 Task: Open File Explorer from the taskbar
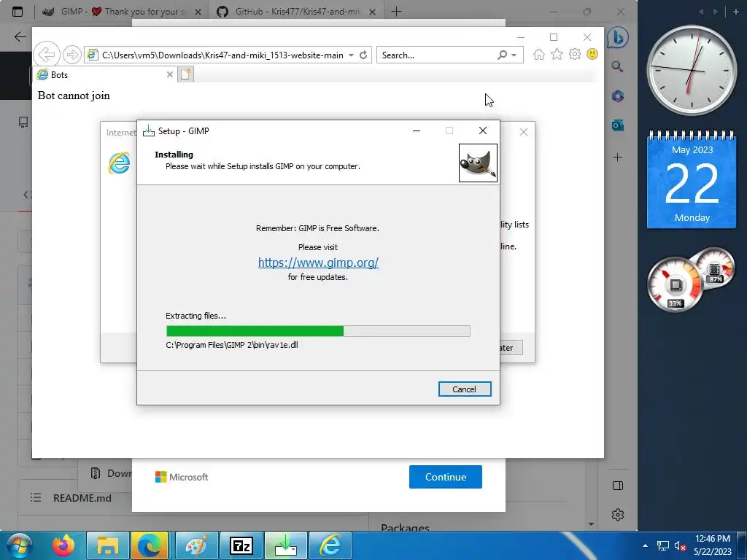(108, 545)
